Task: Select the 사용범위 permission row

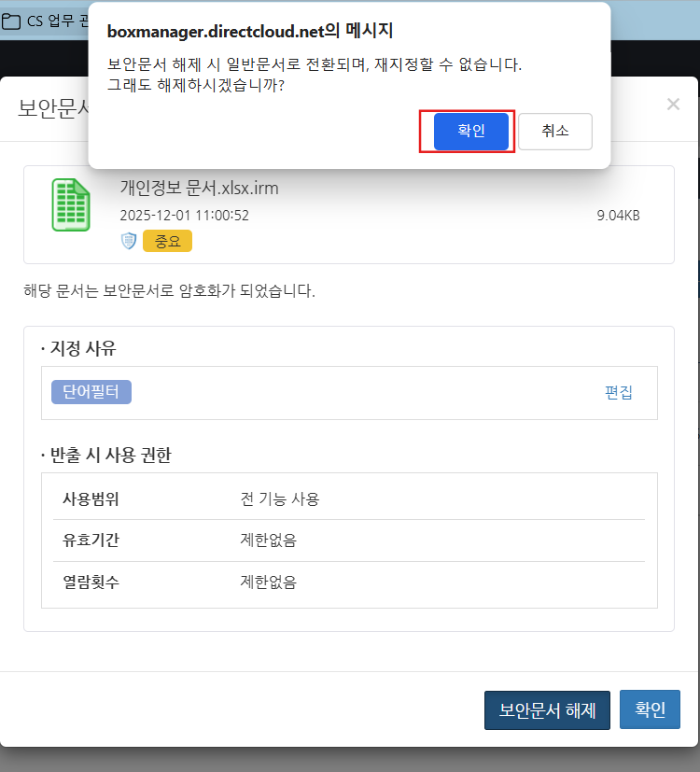Action: click(x=348, y=498)
